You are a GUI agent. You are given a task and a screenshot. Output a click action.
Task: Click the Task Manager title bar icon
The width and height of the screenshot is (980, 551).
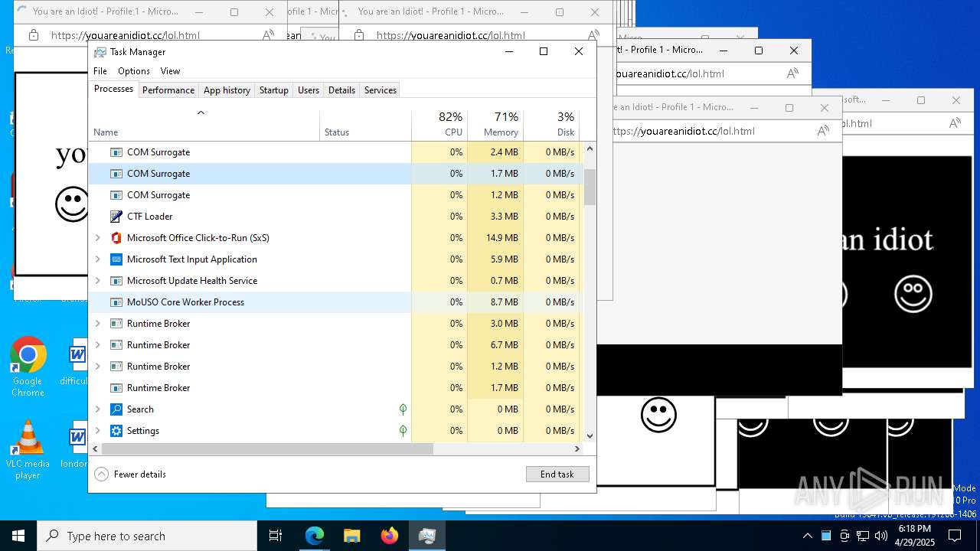pyautogui.click(x=100, y=52)
